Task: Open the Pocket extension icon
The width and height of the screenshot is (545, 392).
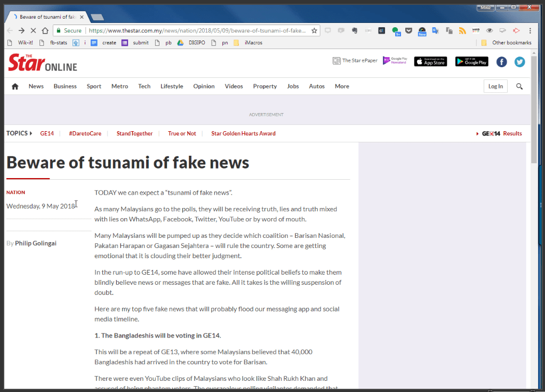Action: 409,31
